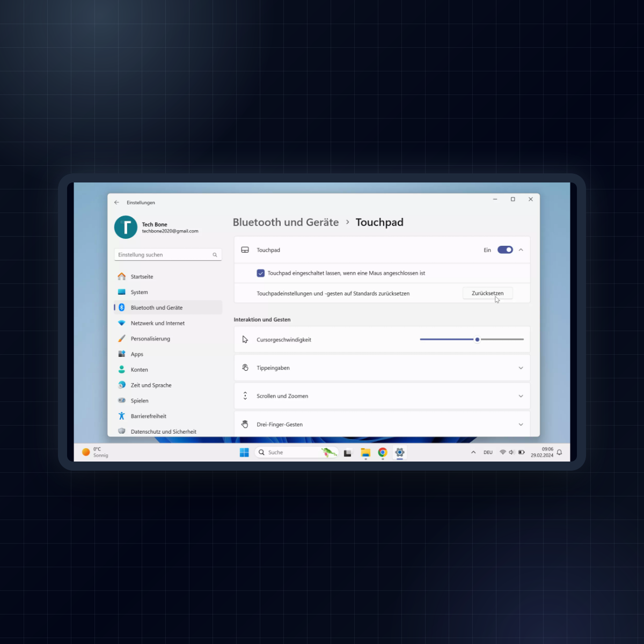Click the Spielen gamepad icon

pyautogui.click(x=122, y=400)
